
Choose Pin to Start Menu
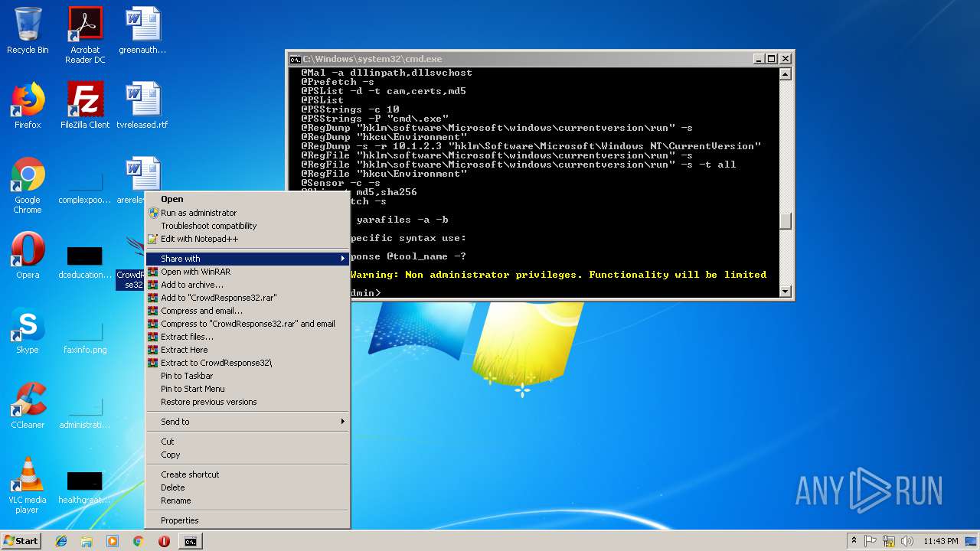tap(248, 389)
